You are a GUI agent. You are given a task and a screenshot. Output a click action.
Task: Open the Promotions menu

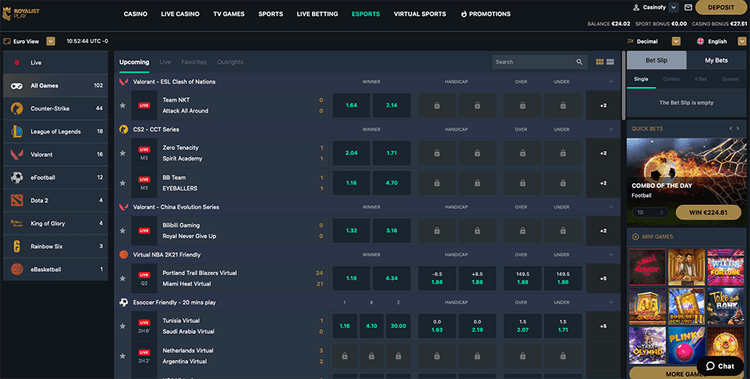pos(485,14)
